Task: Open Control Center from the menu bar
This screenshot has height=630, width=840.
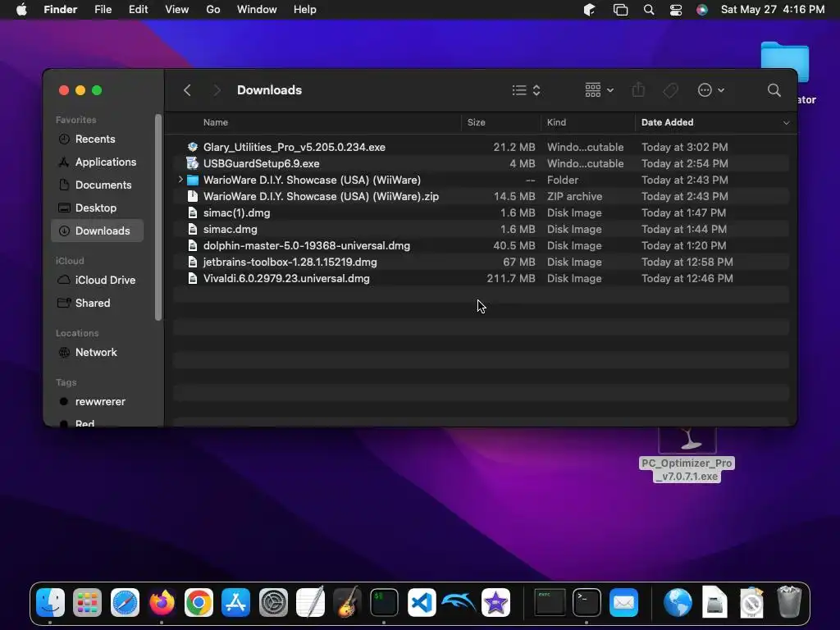Action: (676, 10)
